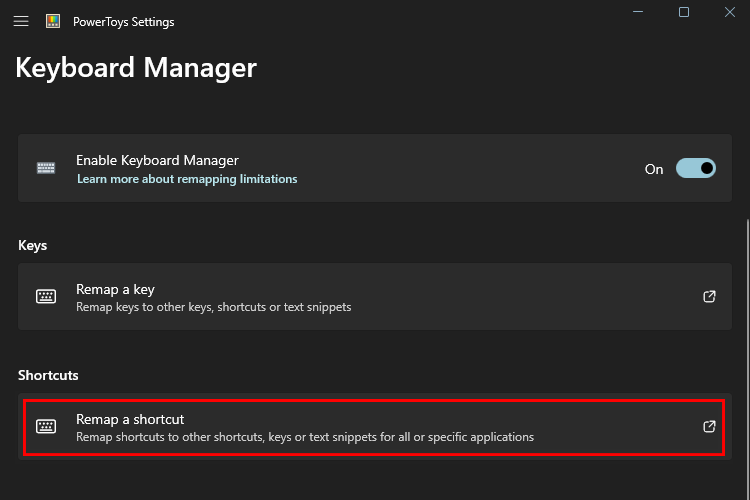Click the On label beside the toggle
Image resolution: width=750 pixels, height=500 pixels.
[x=654, y=169]
